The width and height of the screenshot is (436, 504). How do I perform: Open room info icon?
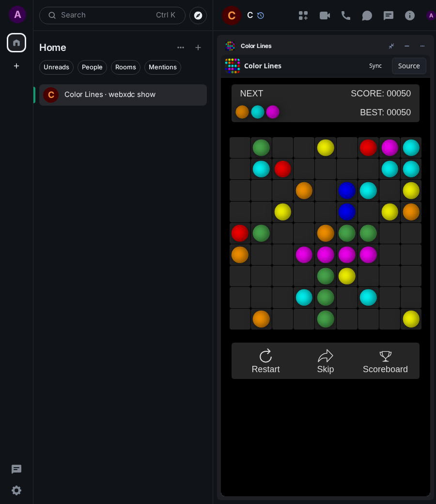(x=410, y=16)
